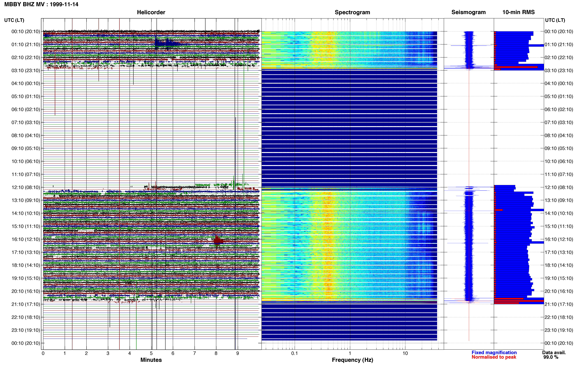Viewport: 588px width, 368px height.
Task: Click '05:10 (01:10)' on the RMS time axis
Action: [x=559, y=96]
